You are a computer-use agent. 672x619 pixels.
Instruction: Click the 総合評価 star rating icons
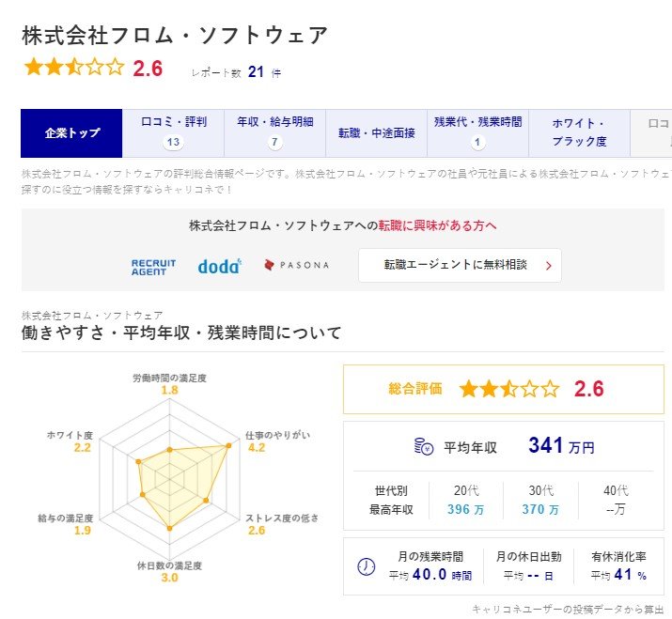click(x=508, y=389)
